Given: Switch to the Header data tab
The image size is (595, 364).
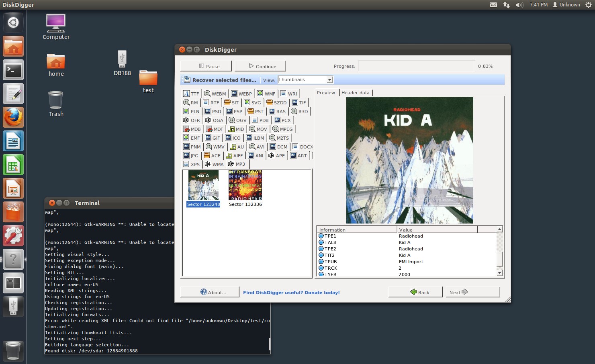Looking at the screenshot, I should click(355, 93).
